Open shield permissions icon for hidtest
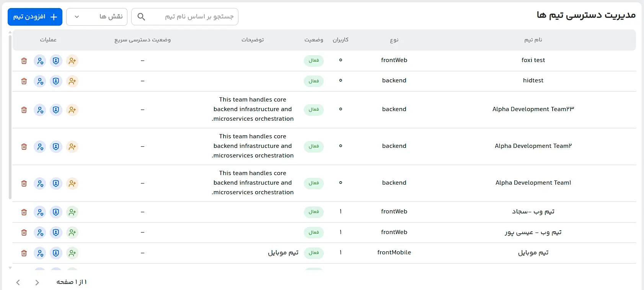This screenshot has height=290, width=644. (56, 81)
